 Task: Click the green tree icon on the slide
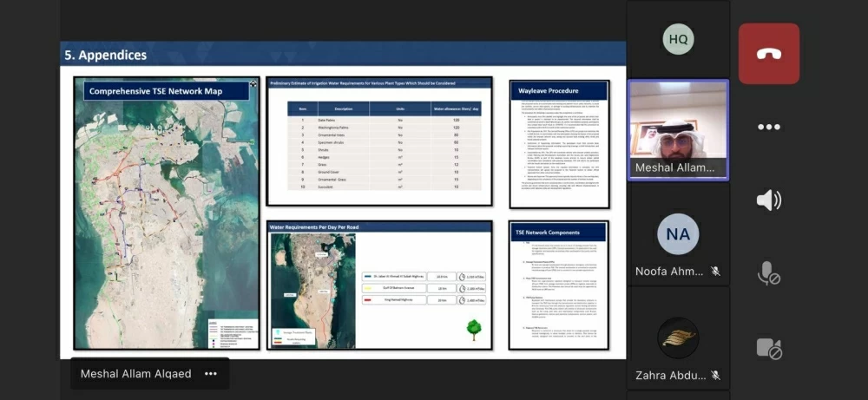474,329
